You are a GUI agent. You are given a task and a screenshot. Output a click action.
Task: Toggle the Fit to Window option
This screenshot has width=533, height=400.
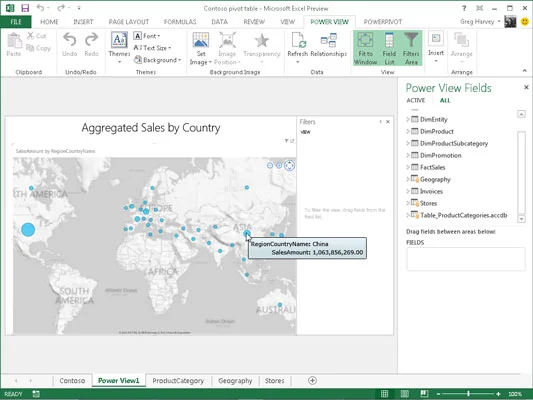(365, 48)
